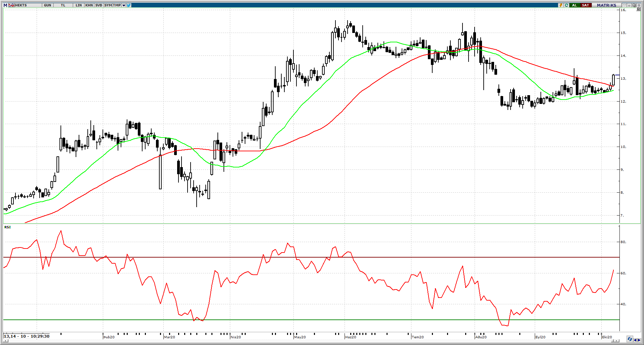Click the RSI 40 axis label
Viewport: 644px width, 345px height.
click(623, 304)
